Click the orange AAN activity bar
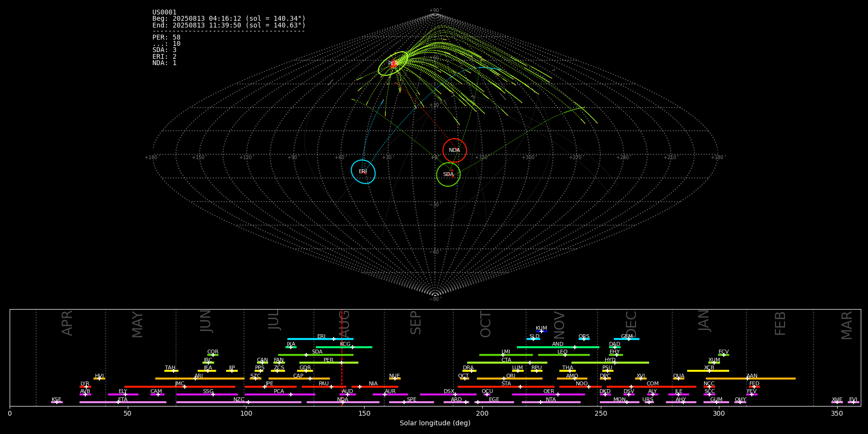The width and height of the screenshot is (868, 434). (751, 379)
